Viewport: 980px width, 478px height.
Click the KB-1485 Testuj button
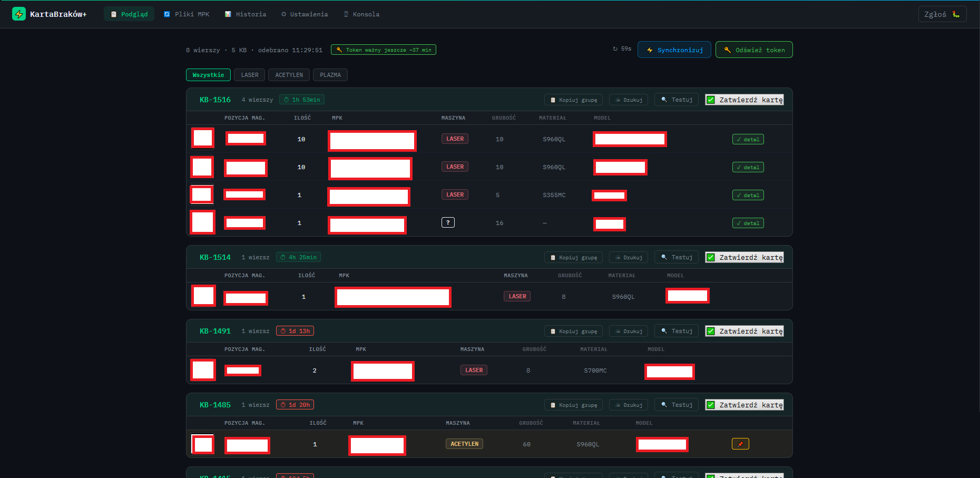[677, 405]
